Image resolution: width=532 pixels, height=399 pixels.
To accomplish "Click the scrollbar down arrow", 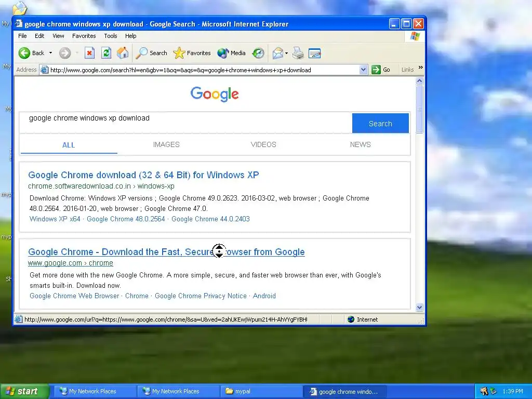I will pyautogui.click(x=420, y=307).
